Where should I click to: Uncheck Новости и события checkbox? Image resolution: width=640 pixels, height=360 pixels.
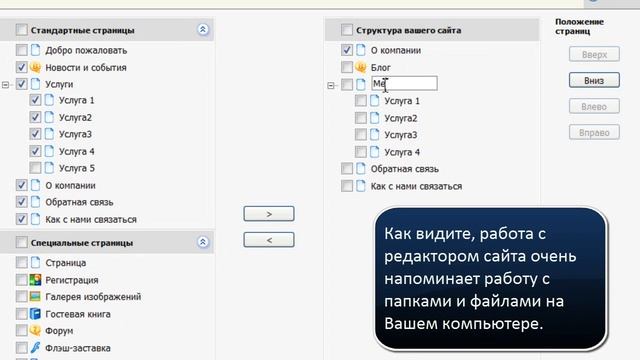21,67
